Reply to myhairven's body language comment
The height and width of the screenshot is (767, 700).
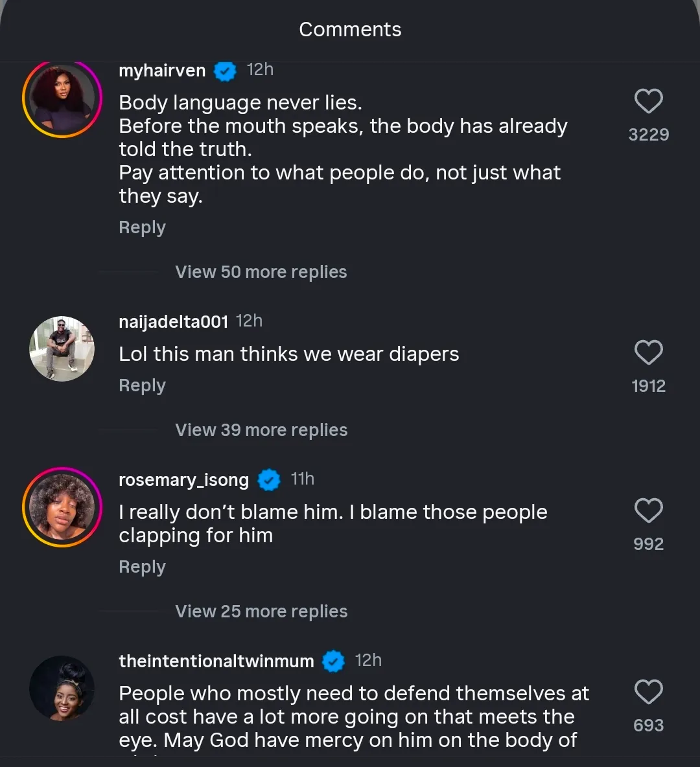(142, 228)
